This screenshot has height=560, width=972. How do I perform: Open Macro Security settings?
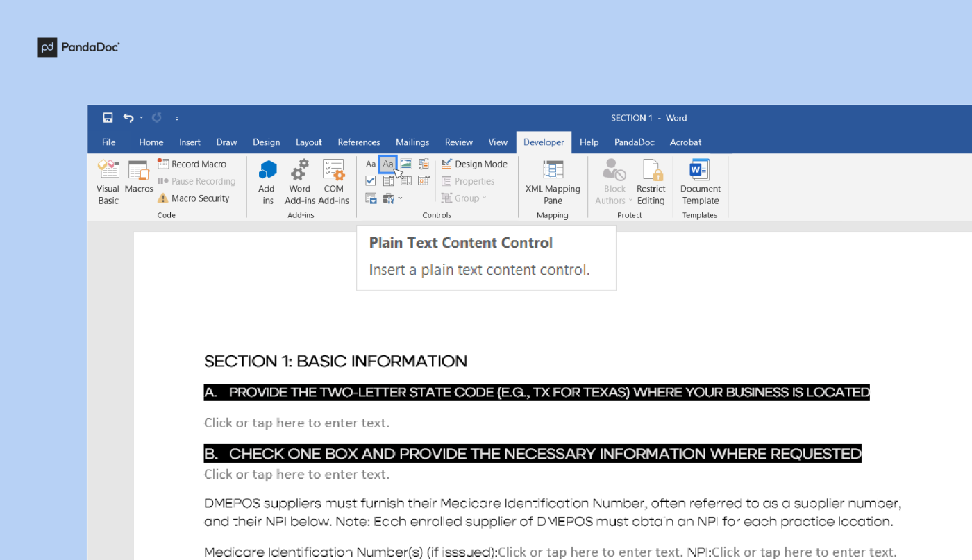point(193,198)
